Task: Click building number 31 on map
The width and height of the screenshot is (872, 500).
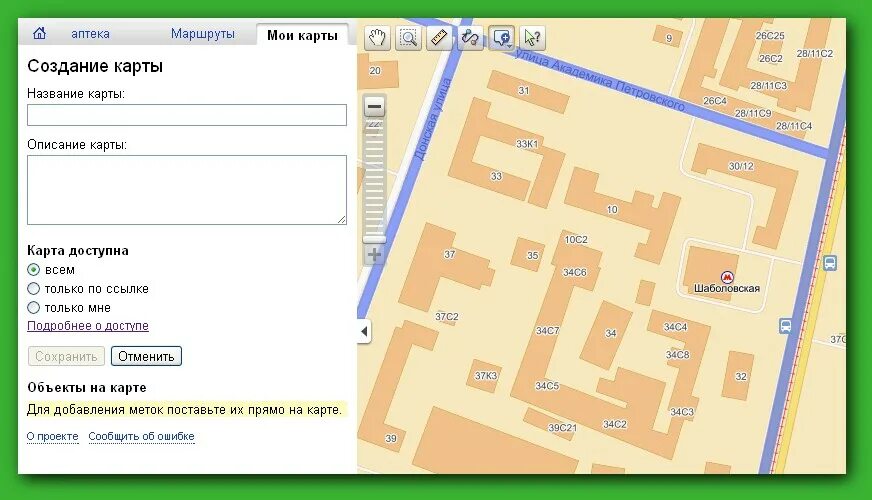Action: pyautogui.click(x=523, y=90)
